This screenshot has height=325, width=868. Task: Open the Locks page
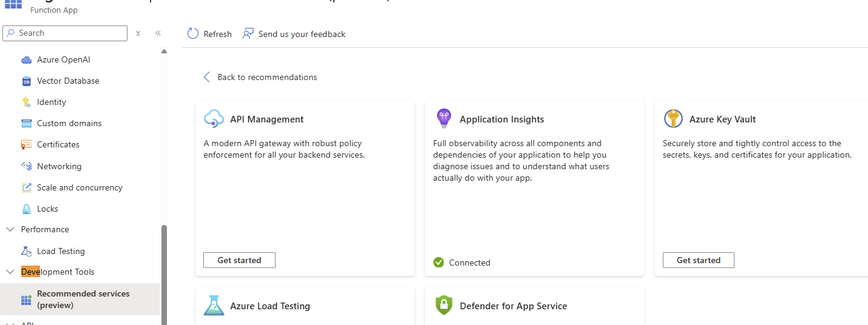coord(47,209)
